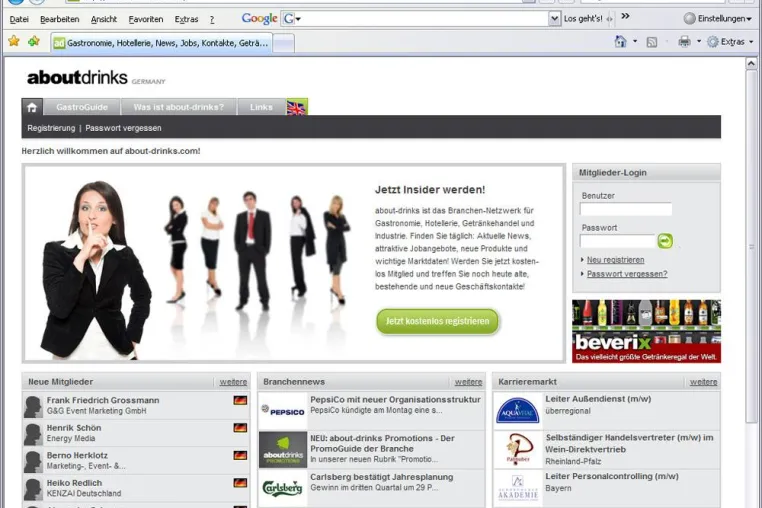762x508 pixels.
Task: Click weitere link in Karrieremarkt
Action: pyautogui.click(x=703, y=382)
